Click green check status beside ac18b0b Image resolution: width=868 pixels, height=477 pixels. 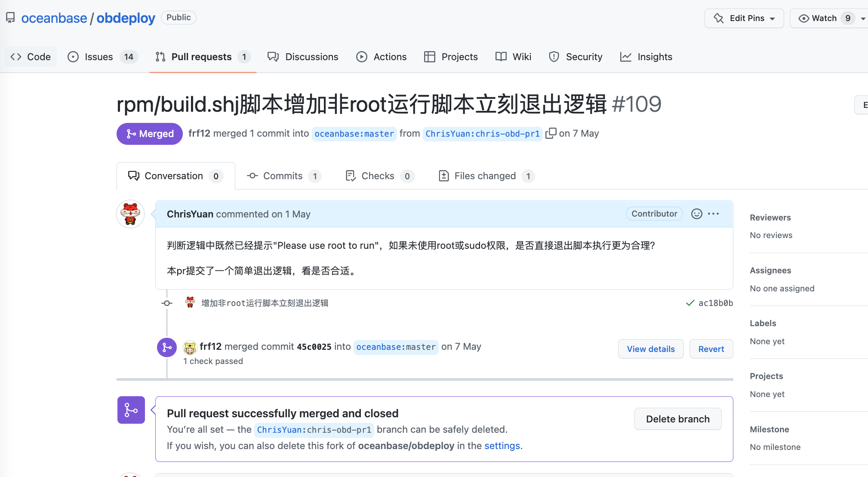[690, 303]
